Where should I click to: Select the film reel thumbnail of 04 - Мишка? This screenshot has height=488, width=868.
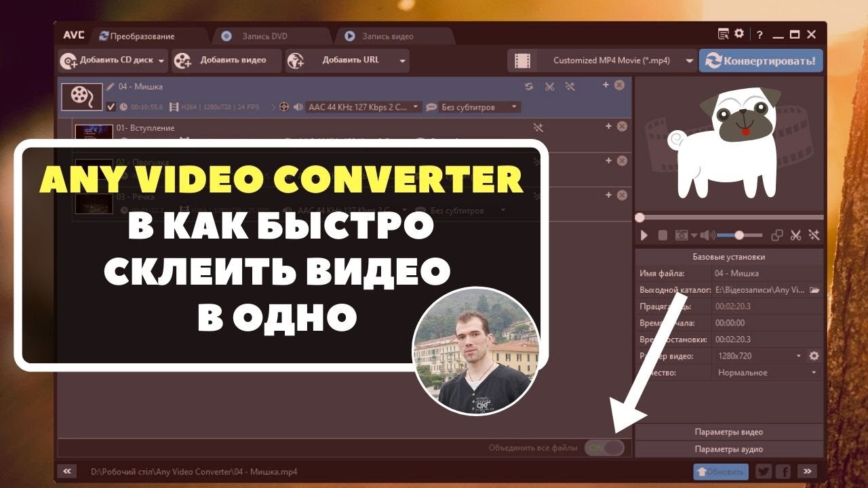point(82,96)
